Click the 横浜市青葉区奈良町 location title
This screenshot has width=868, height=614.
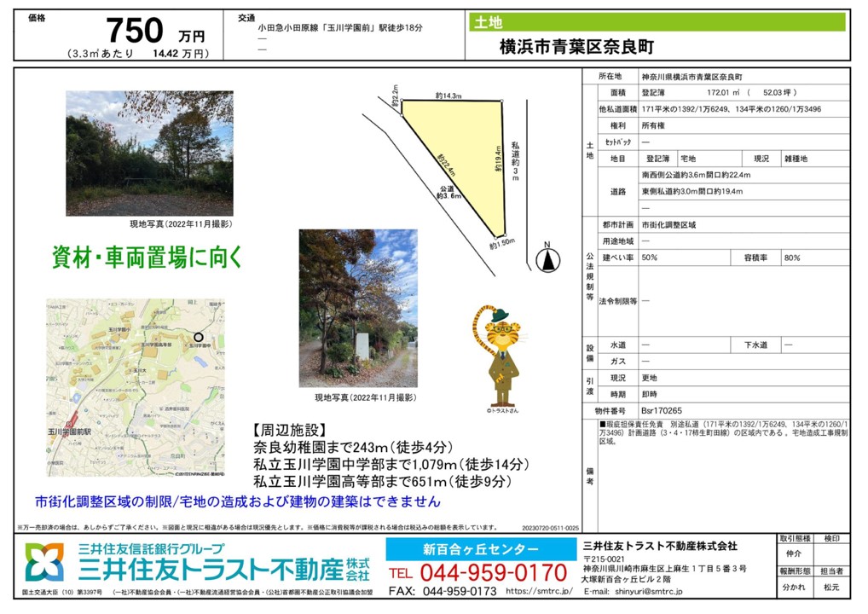click(x=576, y=47)
